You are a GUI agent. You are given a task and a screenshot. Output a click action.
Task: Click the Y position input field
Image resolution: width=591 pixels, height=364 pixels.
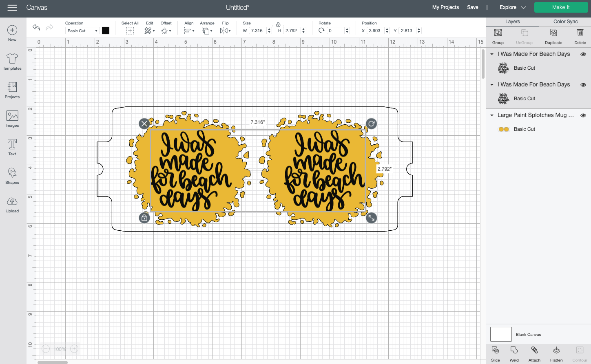pos(407,31)
